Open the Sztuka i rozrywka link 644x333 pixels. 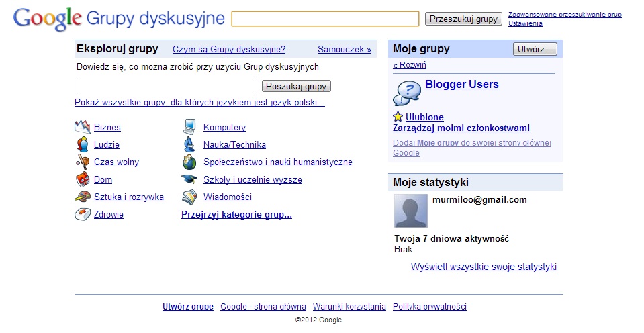(128, 197)
